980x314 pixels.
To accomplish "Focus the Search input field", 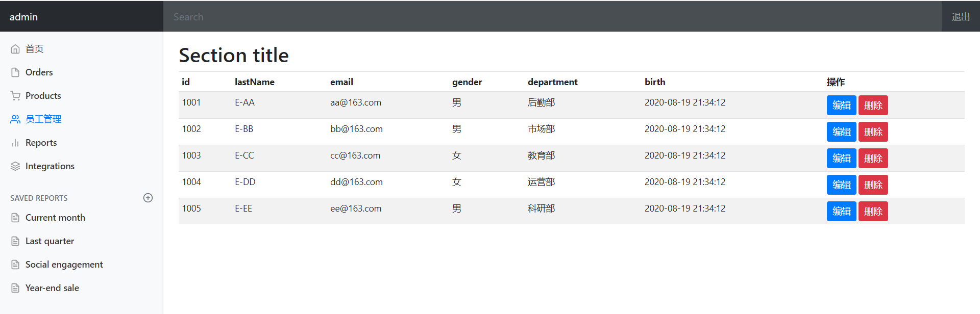I will click(x=552, y=17).
